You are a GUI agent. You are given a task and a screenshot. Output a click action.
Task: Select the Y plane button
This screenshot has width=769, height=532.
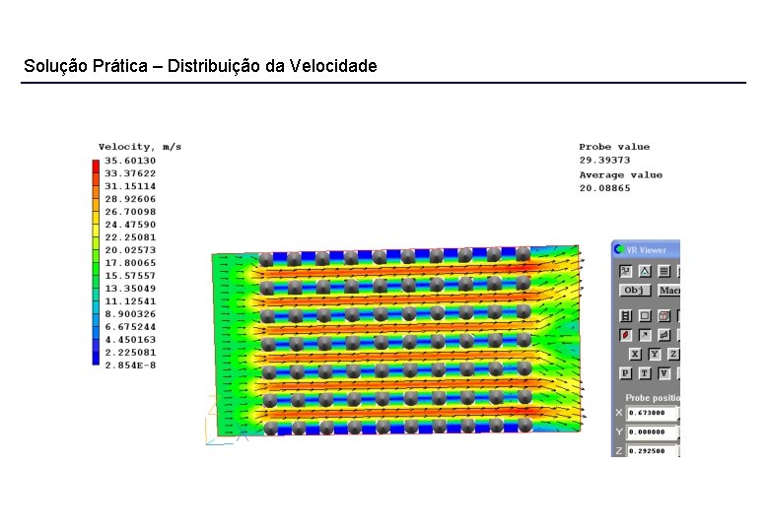click(655, 355)
